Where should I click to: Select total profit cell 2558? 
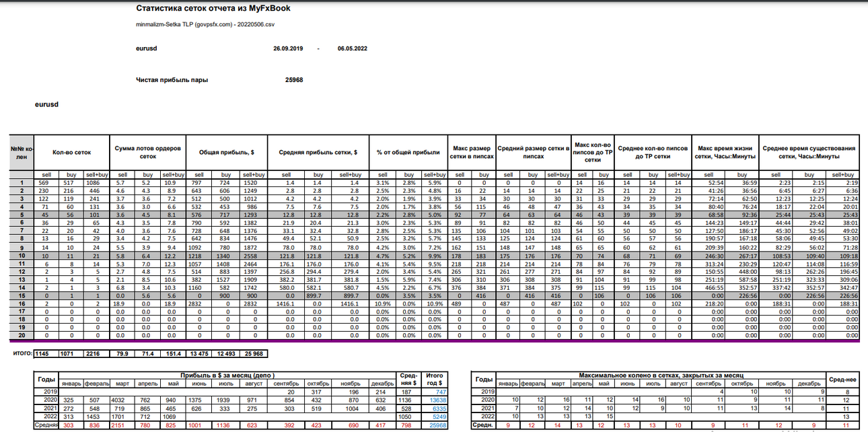click(x=252, y=256)
